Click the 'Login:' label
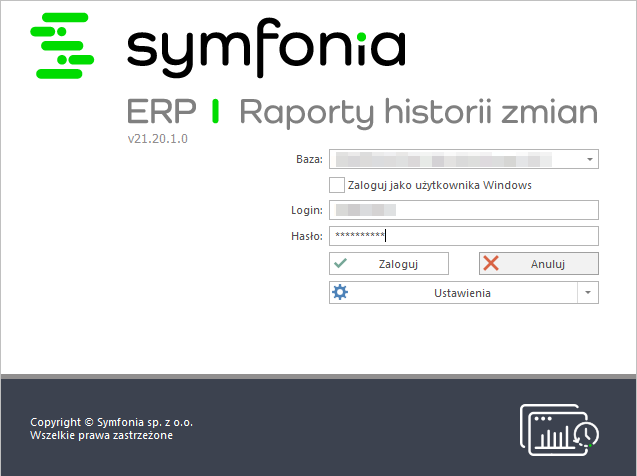 point(307,210)
